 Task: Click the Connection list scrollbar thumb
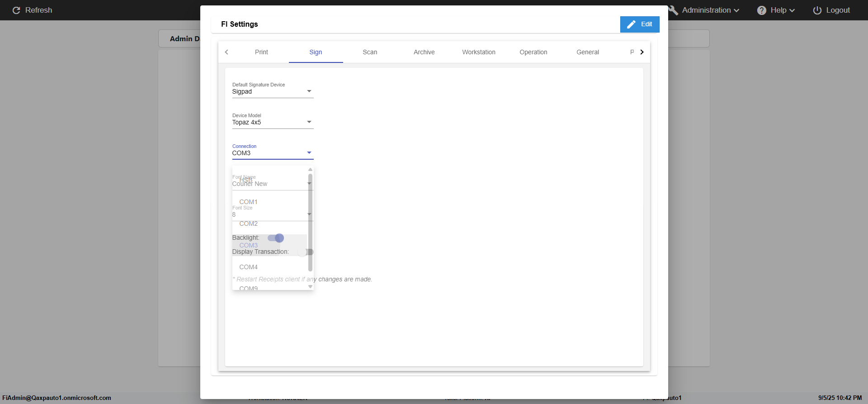(x=310, y=222)
